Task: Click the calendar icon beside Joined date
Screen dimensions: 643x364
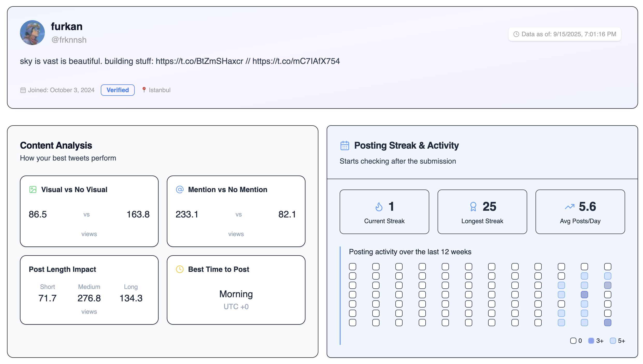Action: (x=23, y=90)
